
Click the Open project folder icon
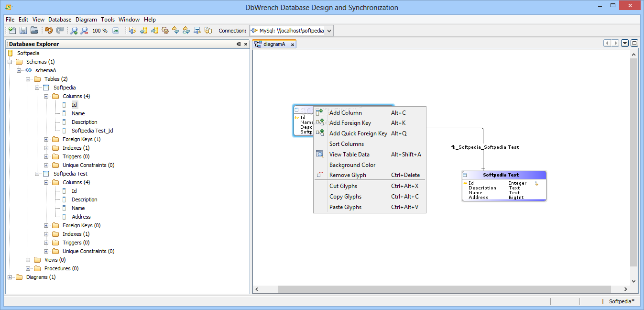coord(34,31)
